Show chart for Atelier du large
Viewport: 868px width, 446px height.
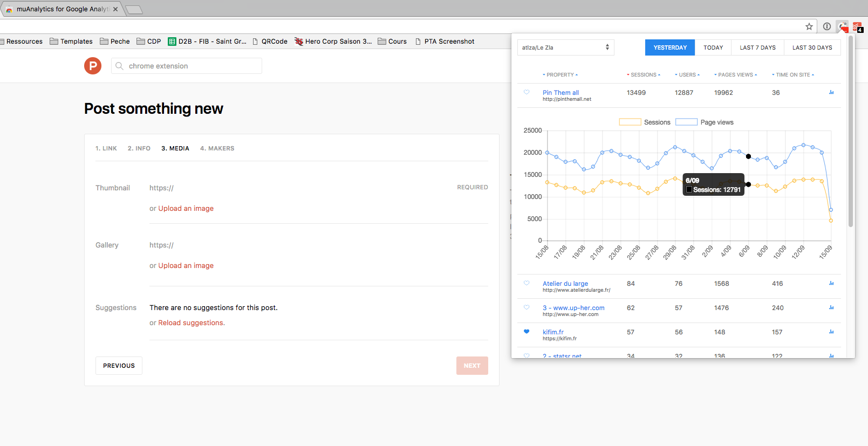tap(831, 283)
